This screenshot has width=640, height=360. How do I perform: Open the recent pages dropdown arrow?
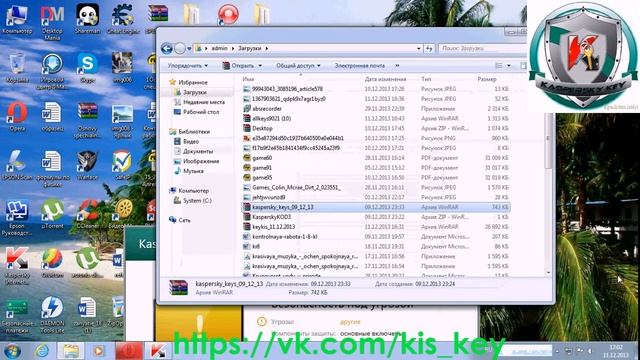click(x=189, y=49)
